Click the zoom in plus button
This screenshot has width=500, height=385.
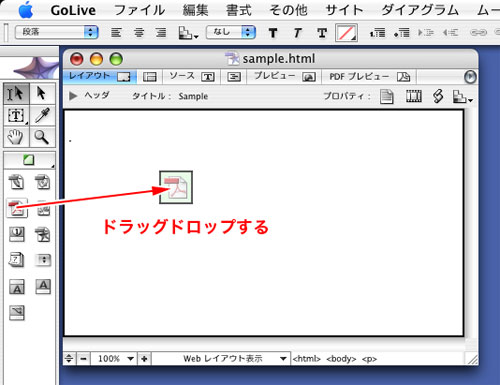[144, 359]
